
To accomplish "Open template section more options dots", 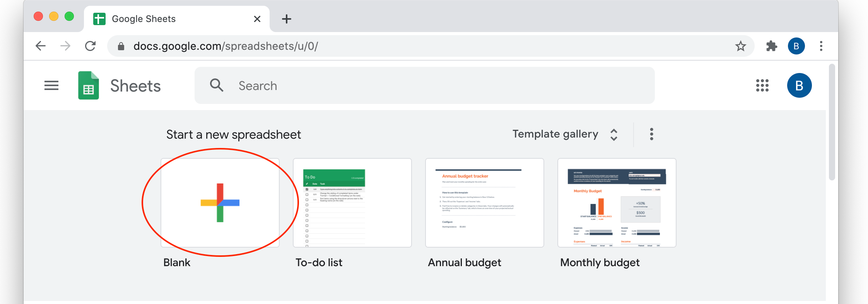I will [x=652, y=134].
